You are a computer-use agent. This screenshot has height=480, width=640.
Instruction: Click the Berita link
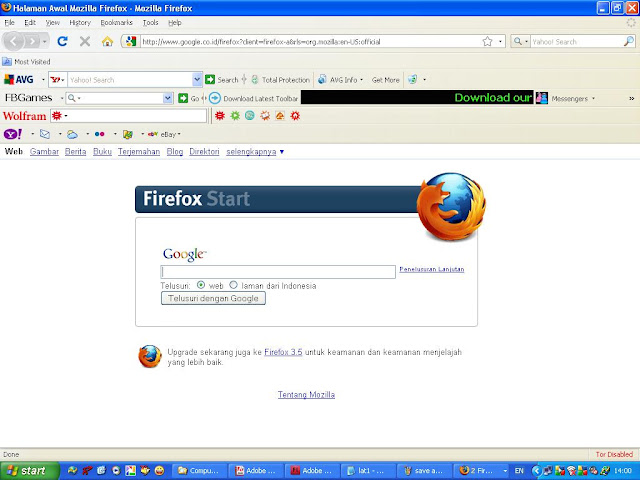(76, 151)
